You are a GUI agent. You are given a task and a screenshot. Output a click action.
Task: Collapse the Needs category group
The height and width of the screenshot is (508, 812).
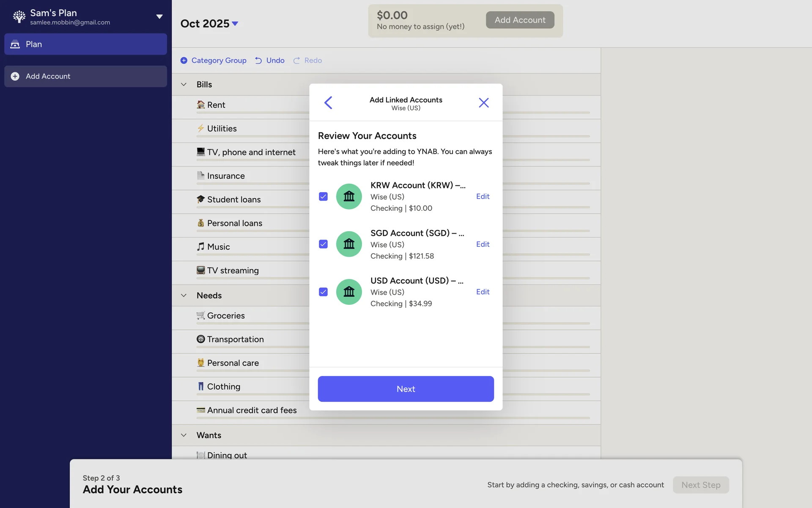(x=184, y=295)
